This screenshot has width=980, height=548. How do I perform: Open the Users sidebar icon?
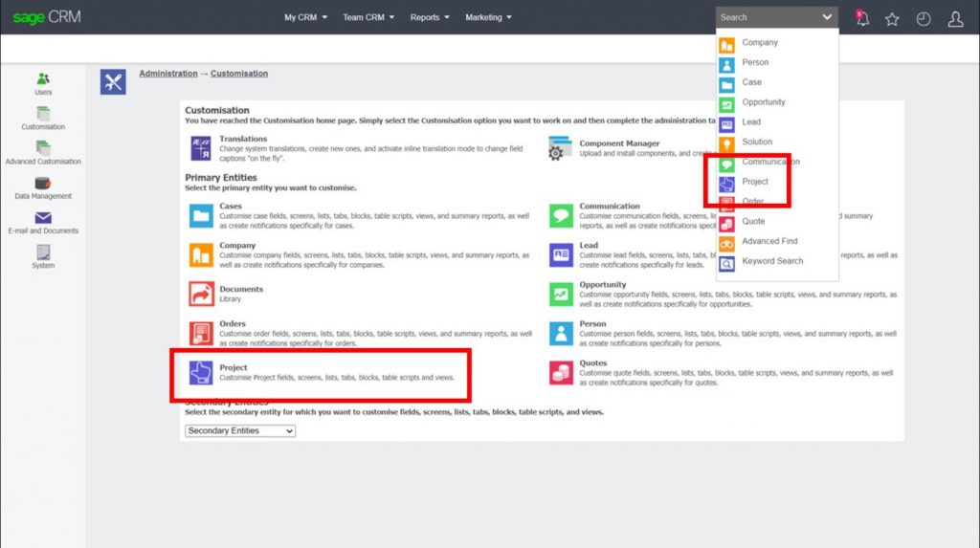pyautogui.click(x=43, y=78)
